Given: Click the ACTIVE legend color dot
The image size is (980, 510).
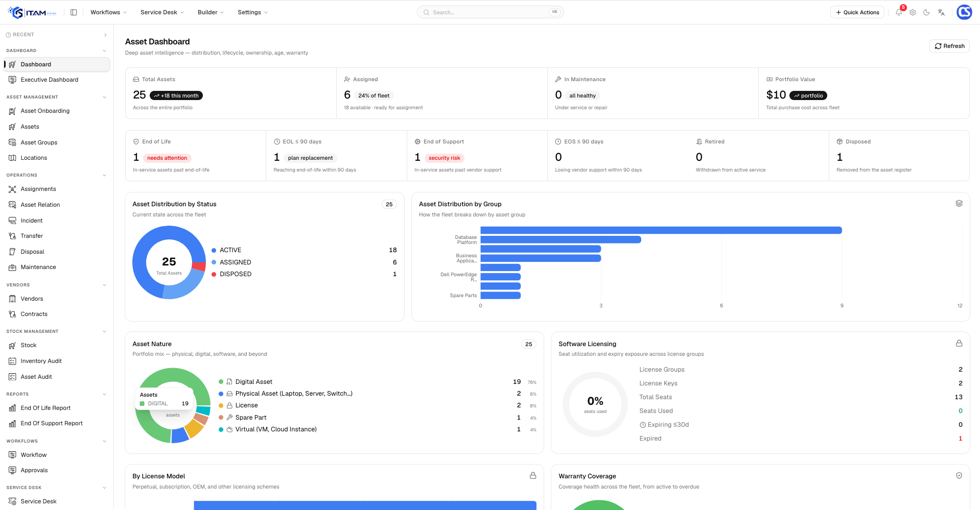Looking at the screenshot, I should (214, 250).
